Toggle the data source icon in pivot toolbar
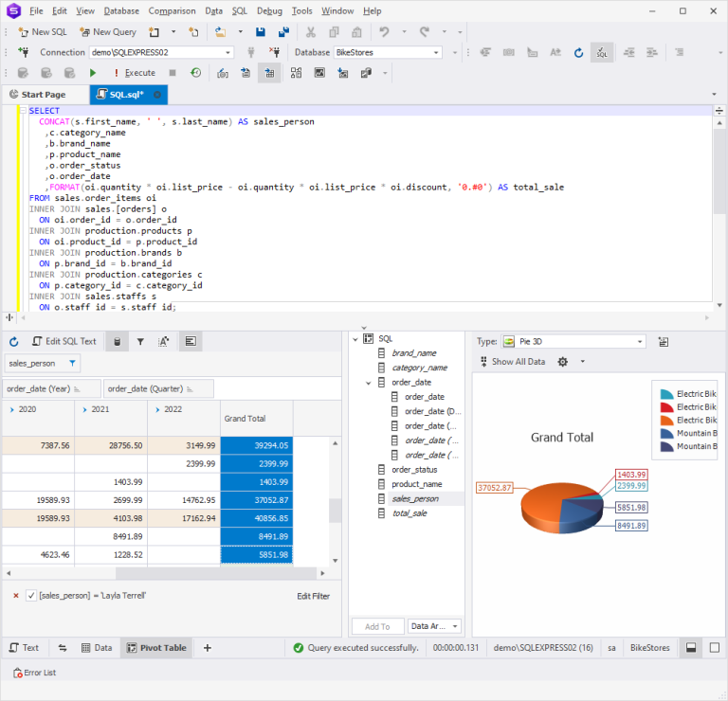 117,342
